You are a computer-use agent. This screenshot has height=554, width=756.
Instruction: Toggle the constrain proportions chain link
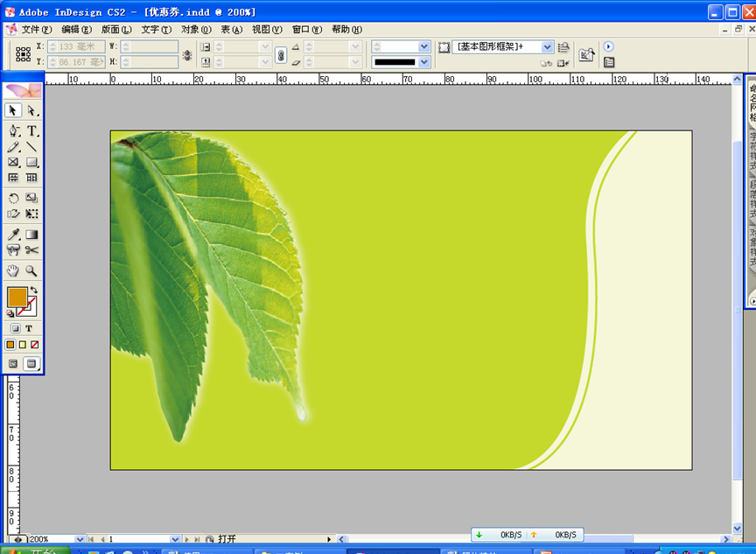click(280, 54)
